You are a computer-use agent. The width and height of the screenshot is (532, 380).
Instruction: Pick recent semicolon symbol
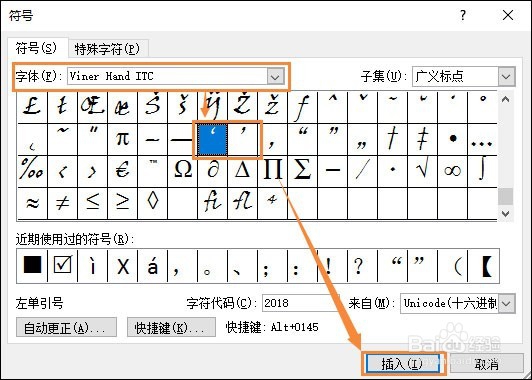pyautogui.click(x=272, y=266)
